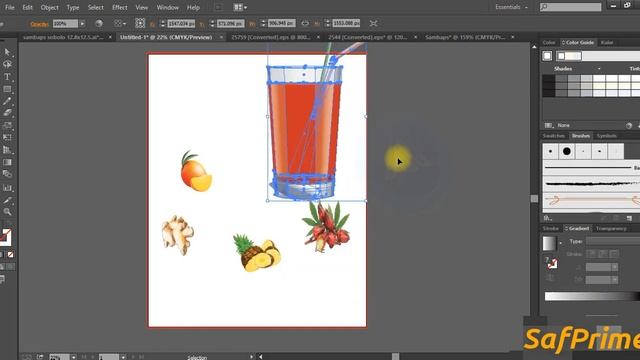Click the orange Opacity label link
640x360 pixels.
[x=40, y=24]
